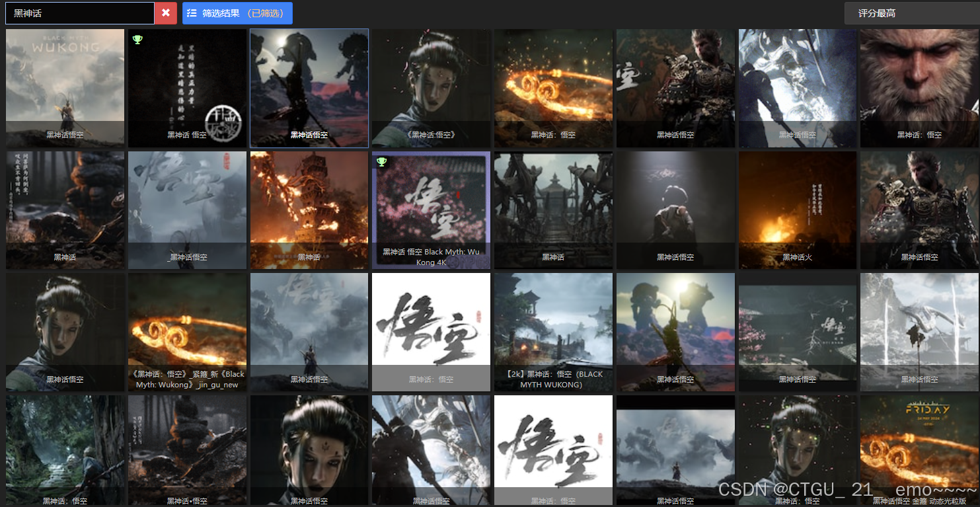Open the 筛选结果 filter results button
Image resolution: width=980 pixels, height=507 pixels.
coord(237,13)
